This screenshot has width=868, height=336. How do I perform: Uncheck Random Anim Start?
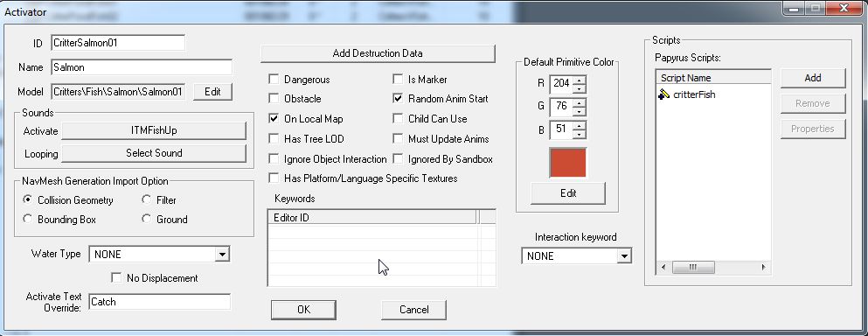(x=398, y=99)
